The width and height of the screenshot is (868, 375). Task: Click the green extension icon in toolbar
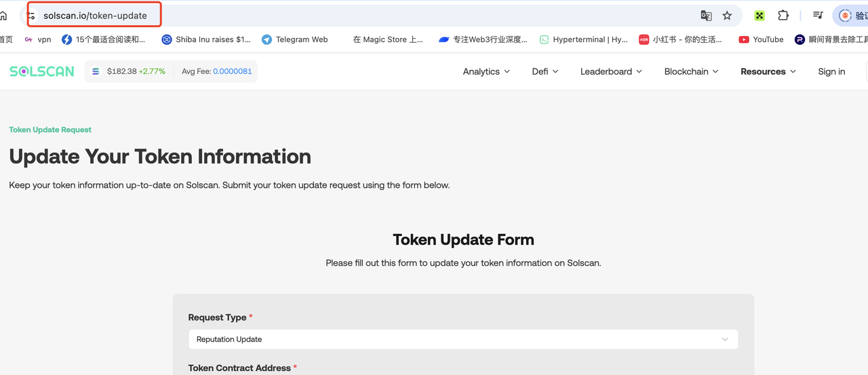pyautogui.click(x=759, y=16)
